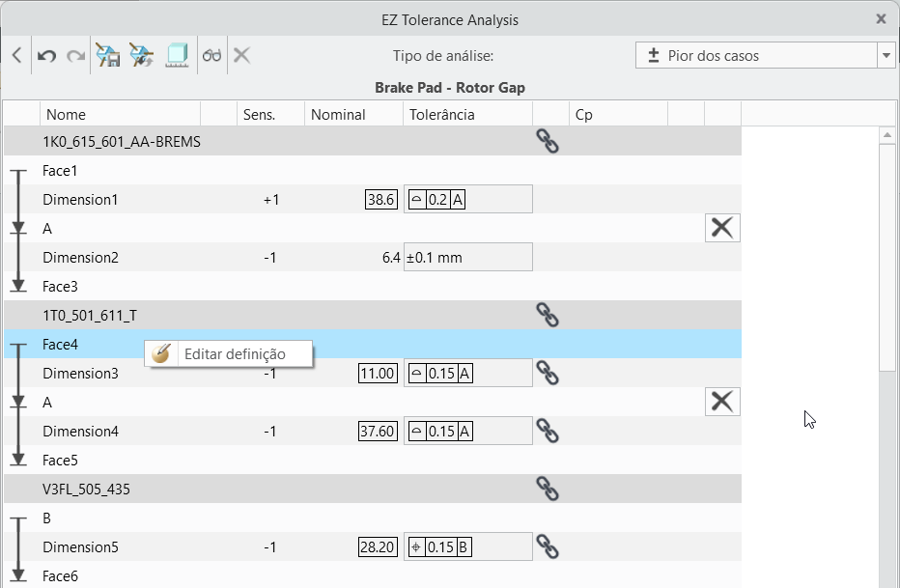This screenshot has height=588, width=900.
Task: Click the scroll-up arrow of the list scrollbar
Action: [x=887, y=135]
